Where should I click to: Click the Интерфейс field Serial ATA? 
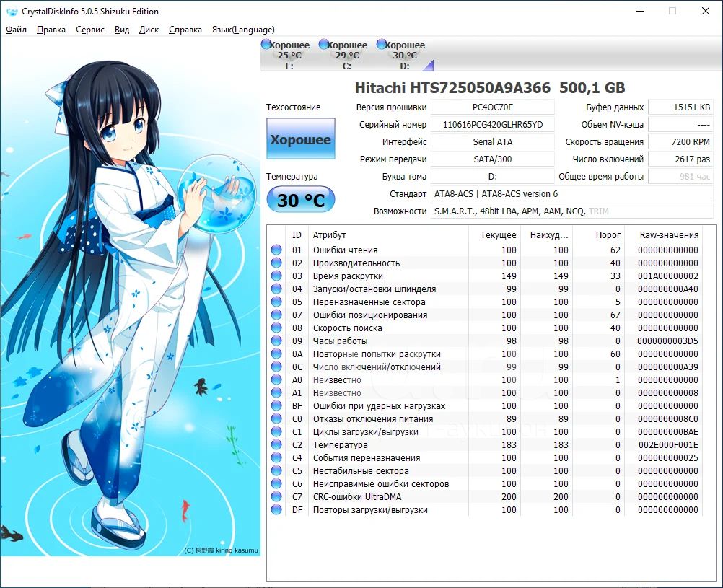point(492,141)
